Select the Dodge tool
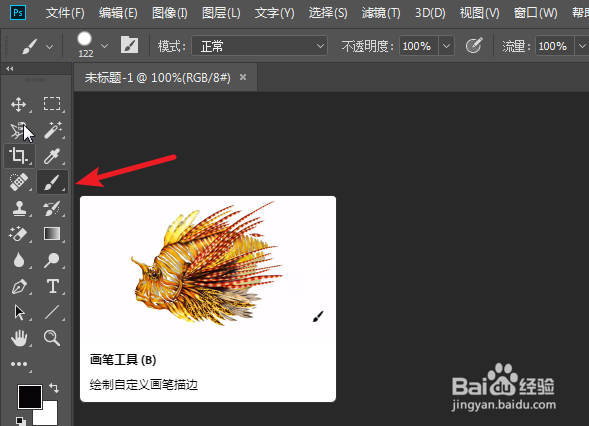The width and height of the screenshot is (589, 426). pos(52,260)
